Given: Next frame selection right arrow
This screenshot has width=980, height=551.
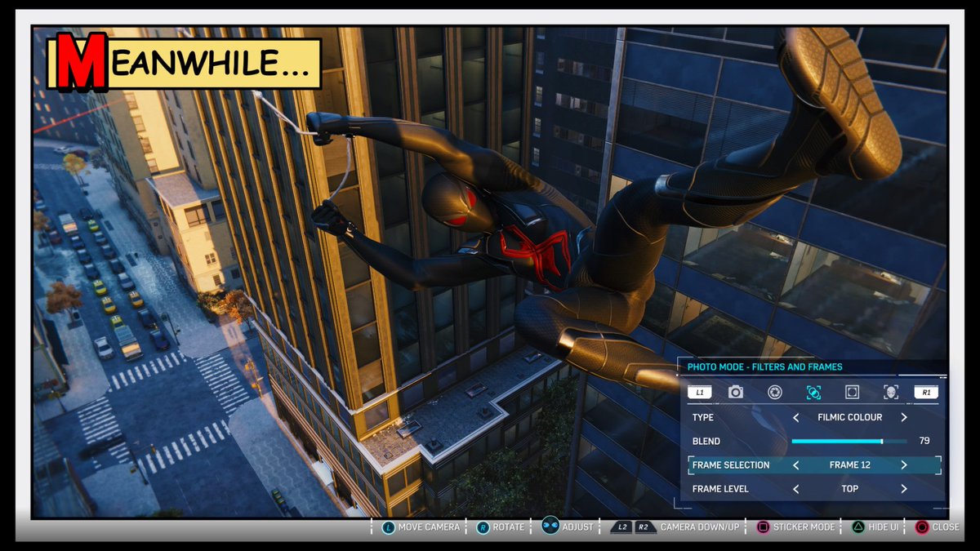Looking at the screenshot, I should point(904,465).
